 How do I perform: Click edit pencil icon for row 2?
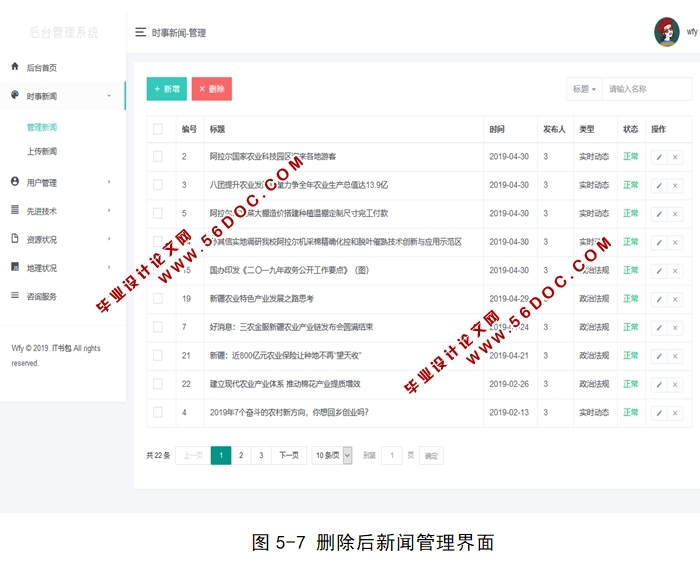click(x=658, y=157)
